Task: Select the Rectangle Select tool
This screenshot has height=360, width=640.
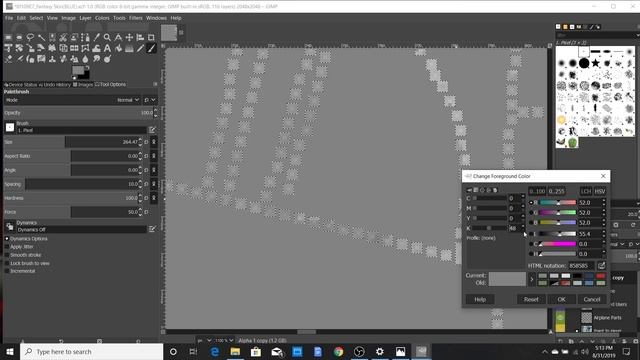Action: point(8,38)
